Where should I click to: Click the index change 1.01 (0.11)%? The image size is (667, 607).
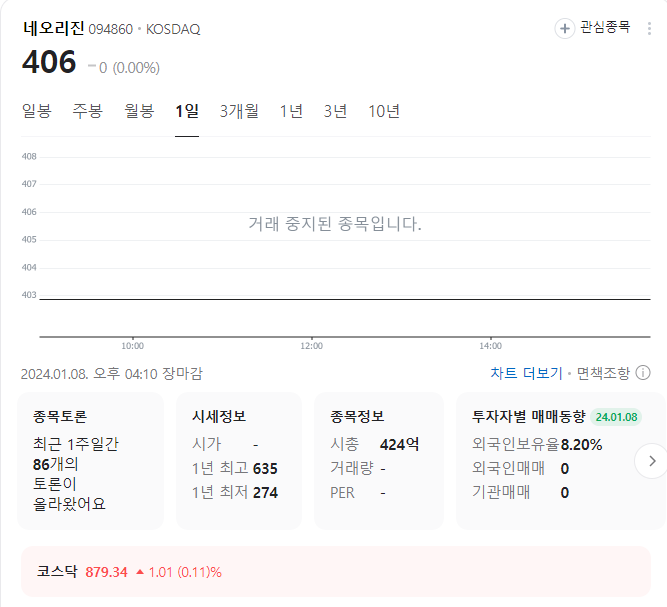pos(185,572)
